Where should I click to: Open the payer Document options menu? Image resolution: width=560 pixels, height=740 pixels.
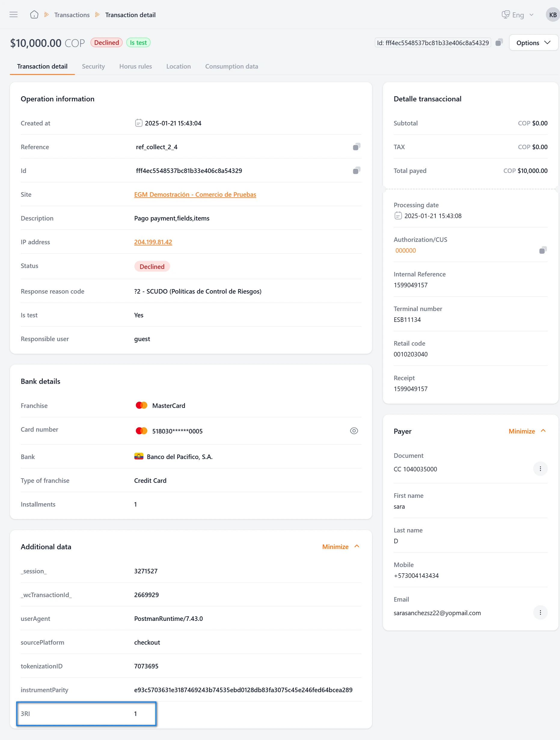click(x=540, y=469)
